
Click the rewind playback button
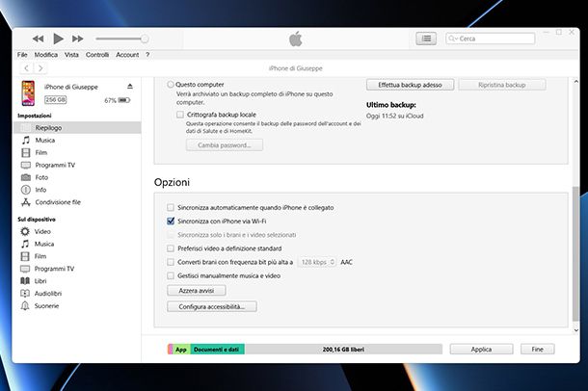[38, 39]
